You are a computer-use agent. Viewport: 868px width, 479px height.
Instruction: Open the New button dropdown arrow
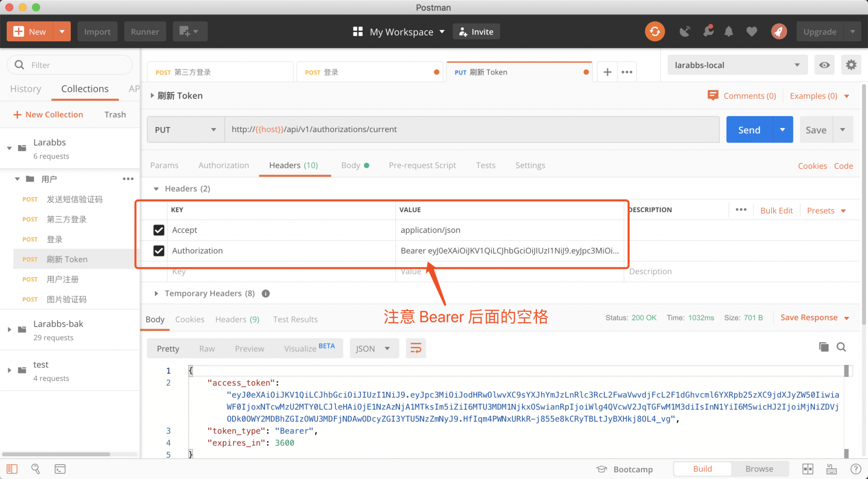(62, 31)
